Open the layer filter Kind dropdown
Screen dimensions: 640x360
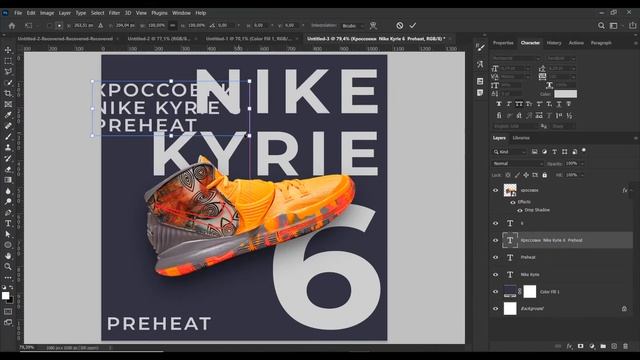pos(510,152)
